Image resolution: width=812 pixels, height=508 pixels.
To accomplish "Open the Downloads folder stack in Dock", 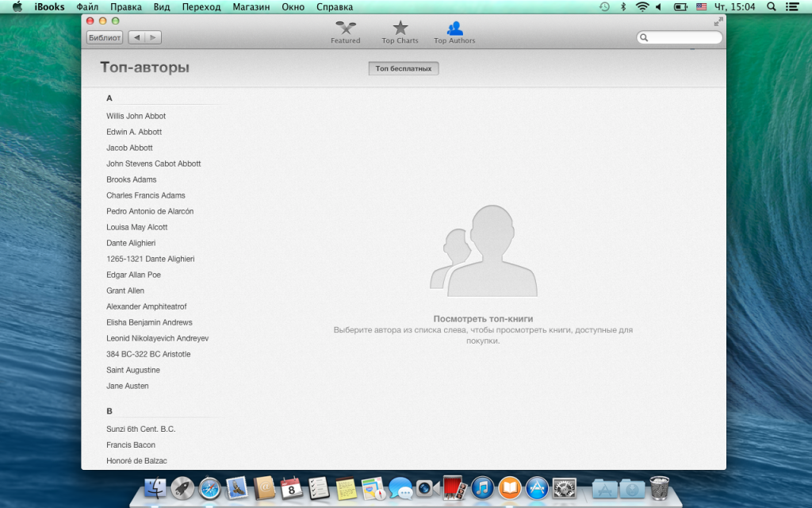I will click(632, 488).
